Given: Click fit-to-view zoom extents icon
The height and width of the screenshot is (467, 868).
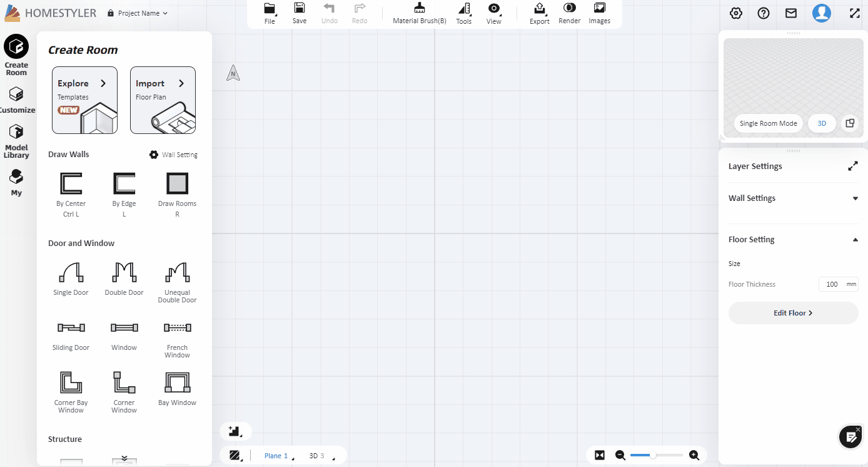Looking at the screenshot, I should (600, 455).
